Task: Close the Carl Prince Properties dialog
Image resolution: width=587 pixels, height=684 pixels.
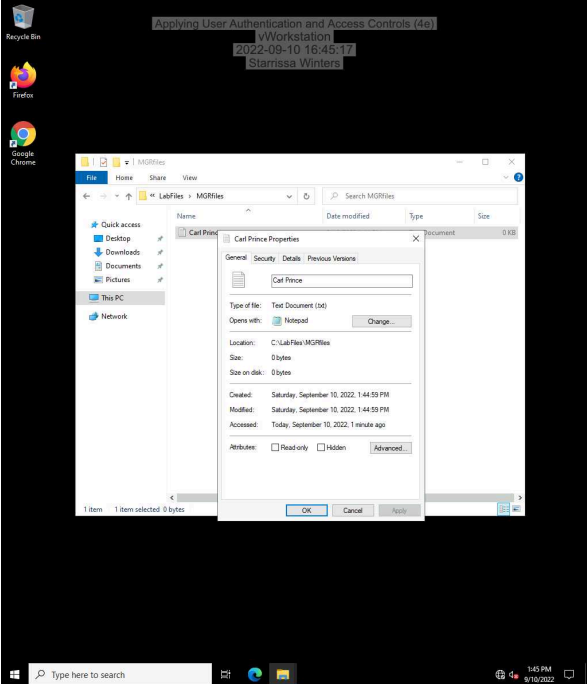Action: tap(416, 239)
